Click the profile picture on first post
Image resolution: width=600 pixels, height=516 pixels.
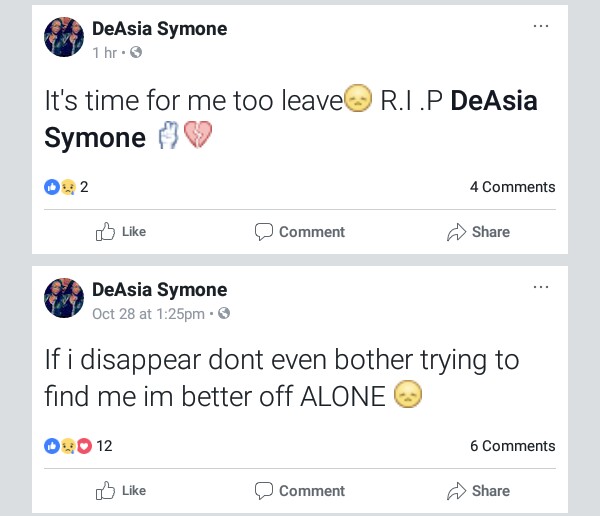coord(64,38)
